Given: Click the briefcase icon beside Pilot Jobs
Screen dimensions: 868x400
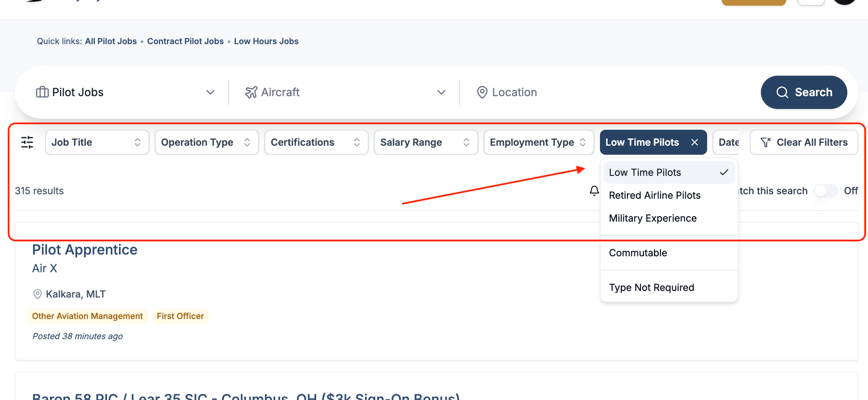Looking at the screenshot, I should pos(42,92).
